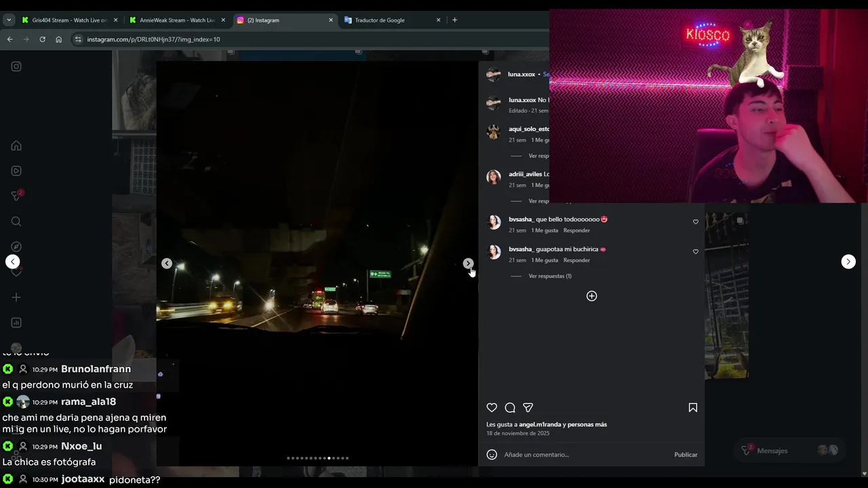The height and width of the screenshot is (488, 868).
Task: Open luna.xxox profile from post header
Action: pyautogui.click(x=521, y=75)
